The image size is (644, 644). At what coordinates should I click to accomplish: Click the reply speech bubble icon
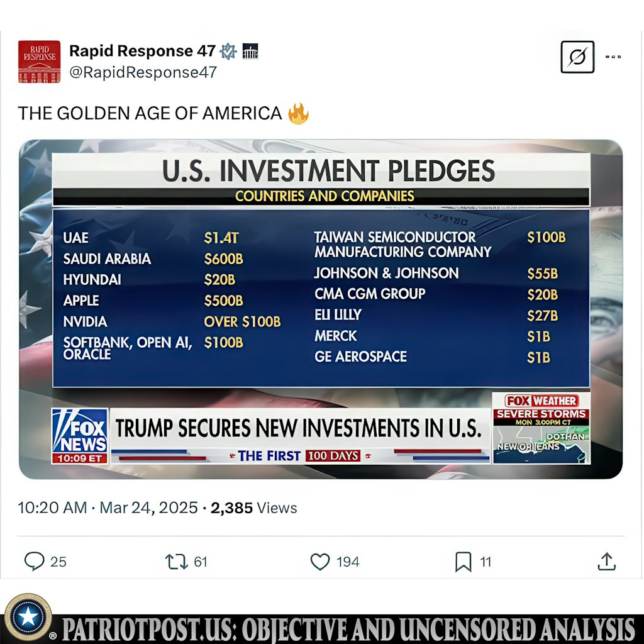click(x=34, y=561)
